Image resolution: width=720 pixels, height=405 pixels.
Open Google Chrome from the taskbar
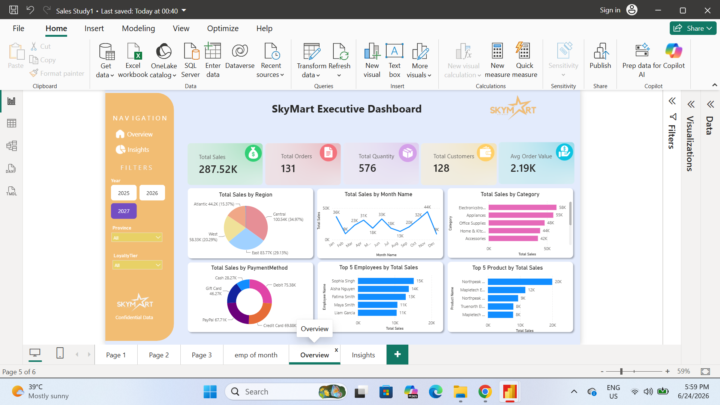coord(485,392)
